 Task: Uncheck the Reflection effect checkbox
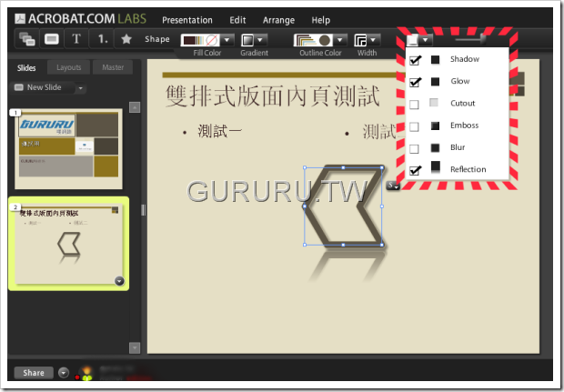[x=415, y=170]
